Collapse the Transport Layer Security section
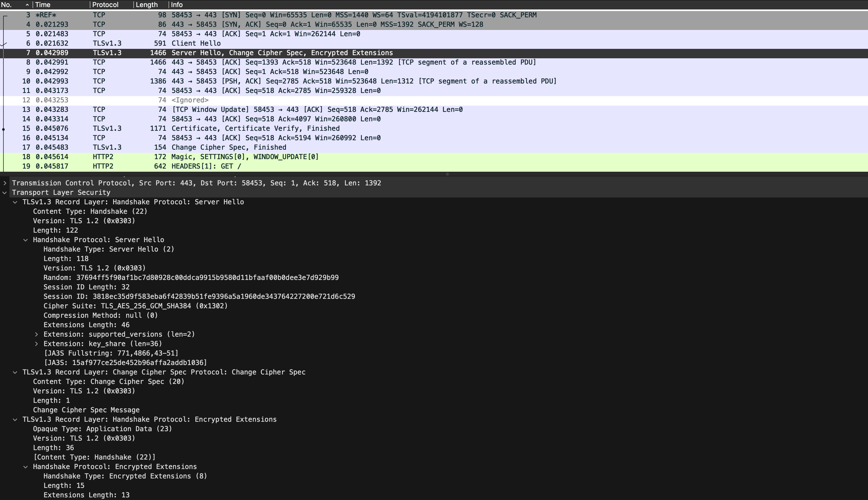Image resolution: width=868 pixels, height=500 pixels. (x=5, y=193)
